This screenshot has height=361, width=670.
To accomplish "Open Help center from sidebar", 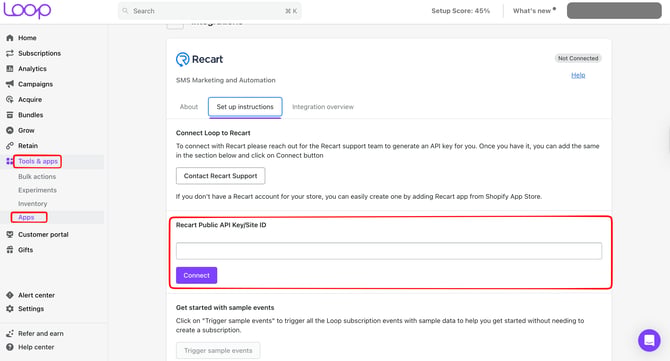I will (x=36, y=347).
